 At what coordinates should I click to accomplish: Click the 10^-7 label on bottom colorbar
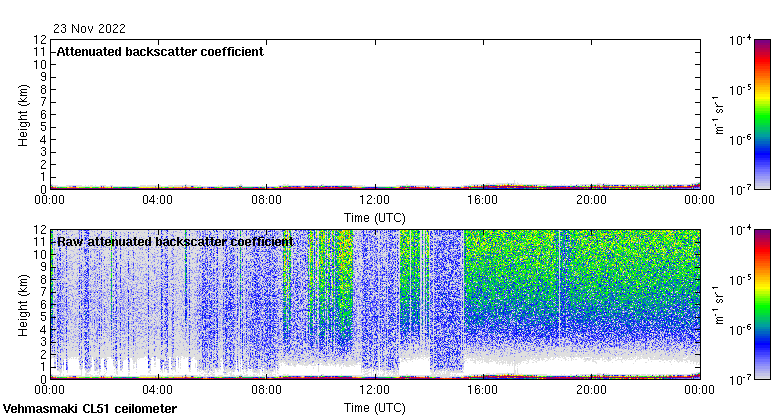[x=740, y=380]
